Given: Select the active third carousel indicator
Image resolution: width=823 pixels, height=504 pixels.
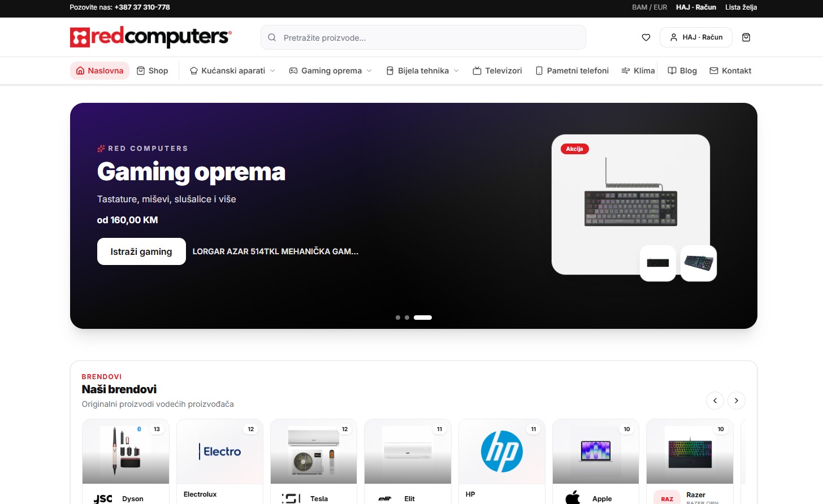Looking at the screenshot, I should pos(423,318).
